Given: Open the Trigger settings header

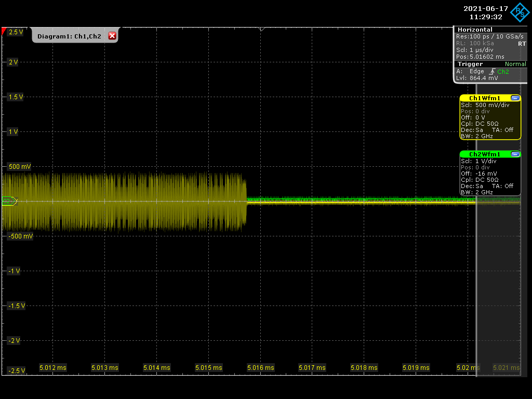Looking at the screenshot, I should click(470, 64).
